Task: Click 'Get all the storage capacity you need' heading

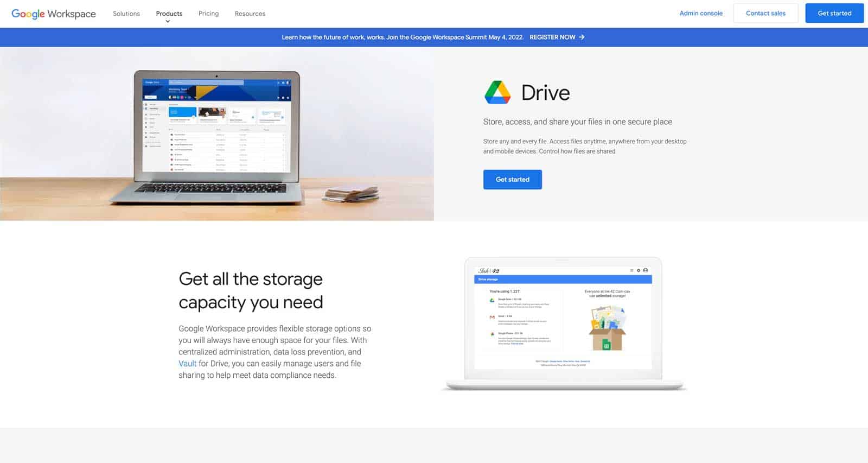Action: (x=251, y=290)
